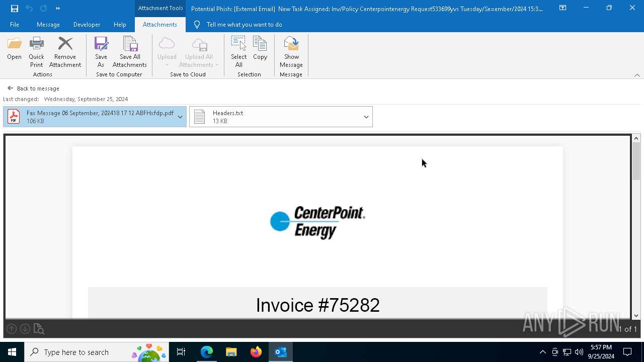Click the Ribbon Display Options icon

pos(563,8)
